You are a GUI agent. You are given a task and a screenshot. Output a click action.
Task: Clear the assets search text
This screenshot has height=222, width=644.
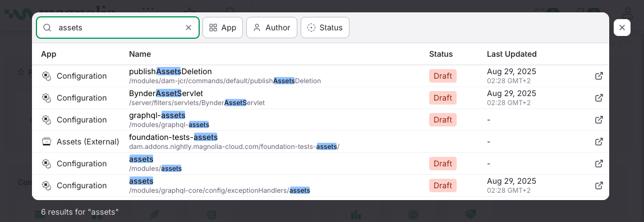tap(188, 28)
